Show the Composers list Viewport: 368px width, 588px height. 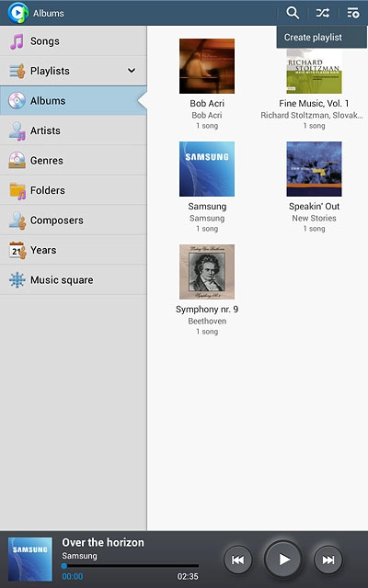pos(74,220)
